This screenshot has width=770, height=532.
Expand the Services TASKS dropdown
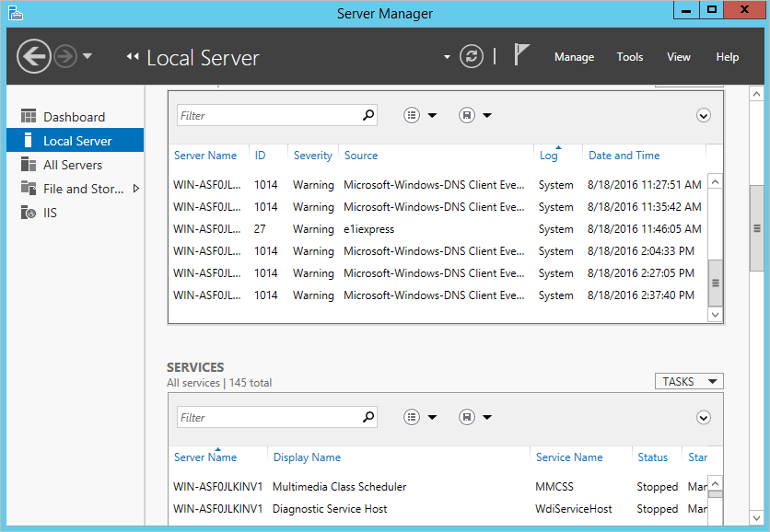689,381
